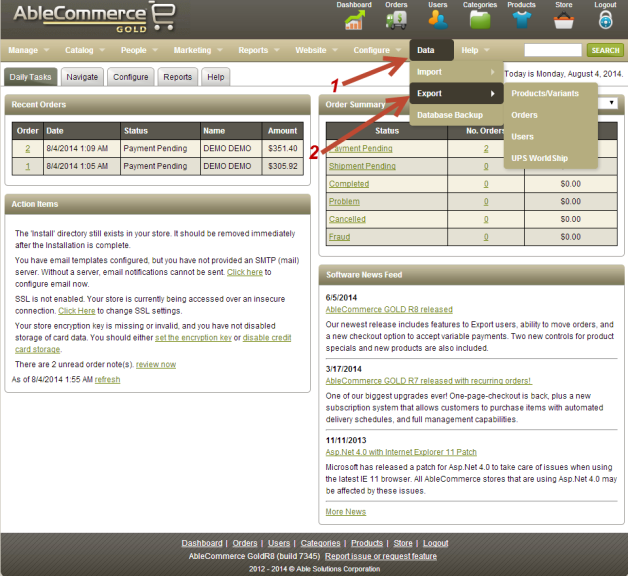Open the Products shirt icon
This screenshot has width=628, height=576.
point(521,18)
